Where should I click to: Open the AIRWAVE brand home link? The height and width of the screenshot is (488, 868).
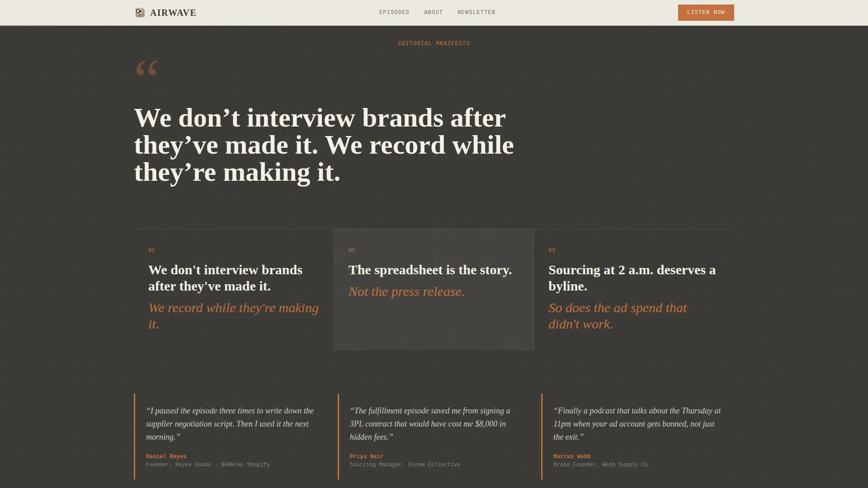[x=165, y=13]
